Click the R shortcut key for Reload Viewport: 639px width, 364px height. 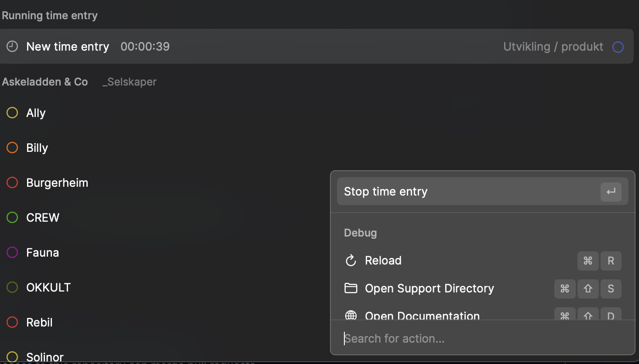(x=611, y=261)
